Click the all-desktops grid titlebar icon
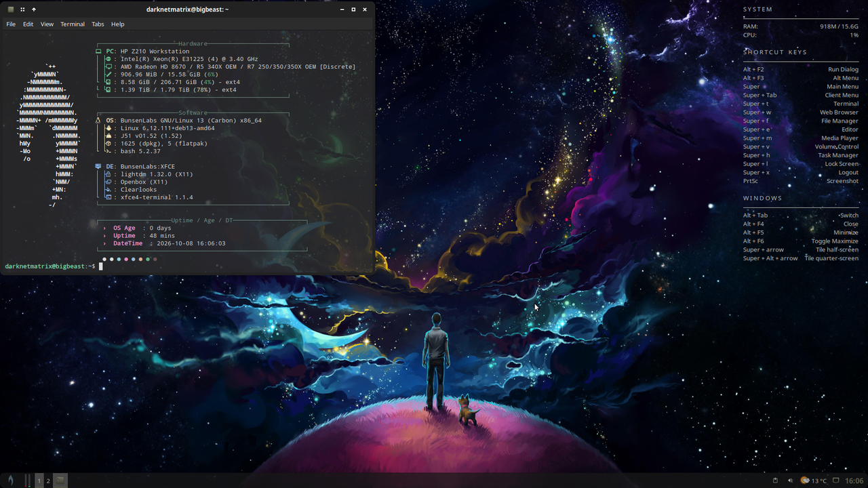Viewport: 868px width, 488px height. [x=22, y=9]
